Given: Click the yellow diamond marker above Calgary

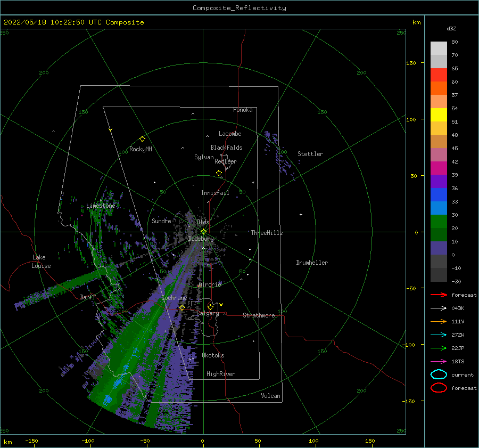Looking at the screenshot, I should 210,307.
